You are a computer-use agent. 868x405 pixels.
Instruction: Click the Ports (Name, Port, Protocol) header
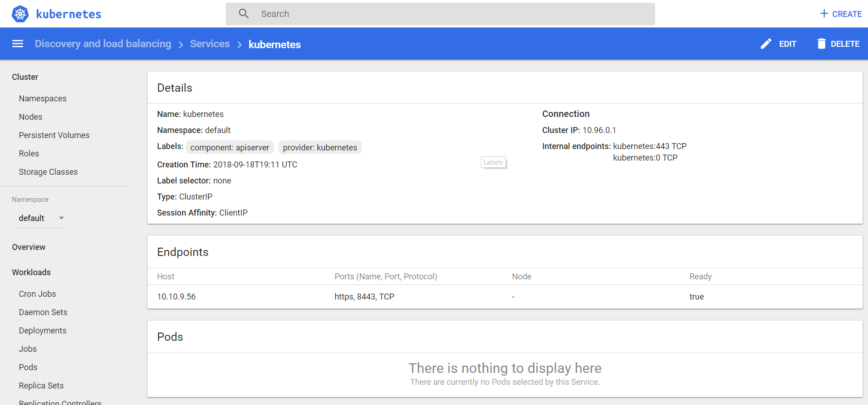(386, 277)
